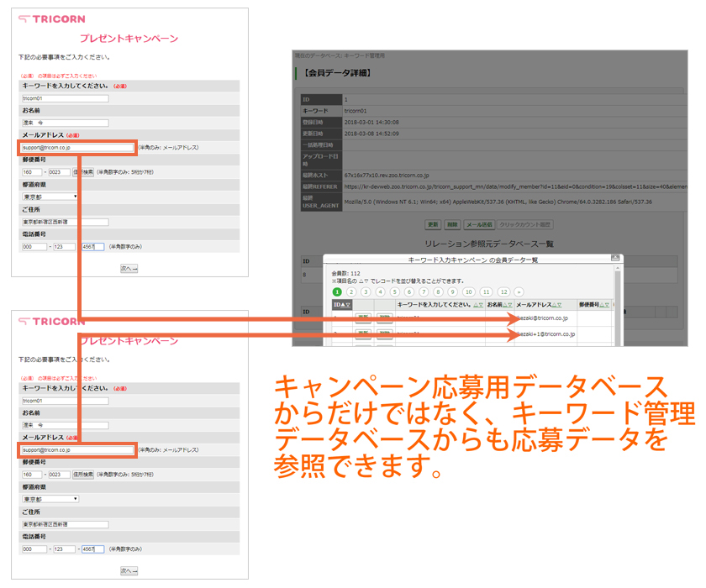Image resolution: width=706 pixels, height=588 pixels.
Task: Go to page 12 of member list
Action: (x=503, y=292)
